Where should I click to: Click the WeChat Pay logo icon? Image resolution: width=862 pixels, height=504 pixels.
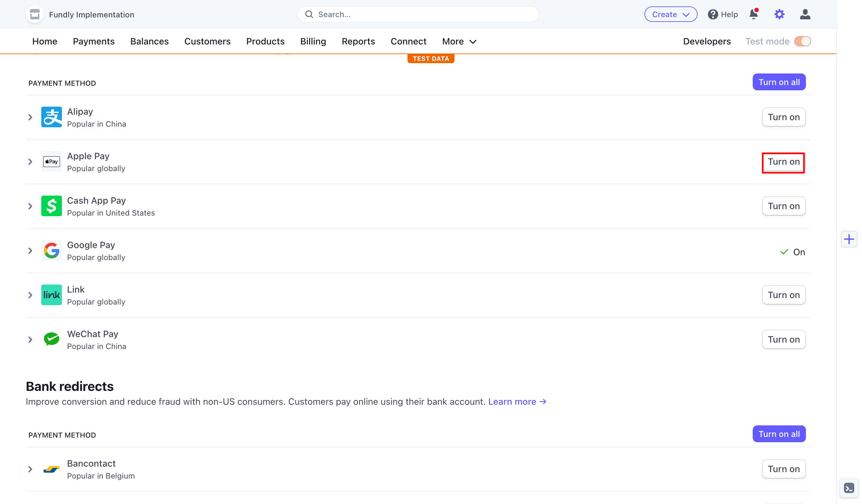51,339
